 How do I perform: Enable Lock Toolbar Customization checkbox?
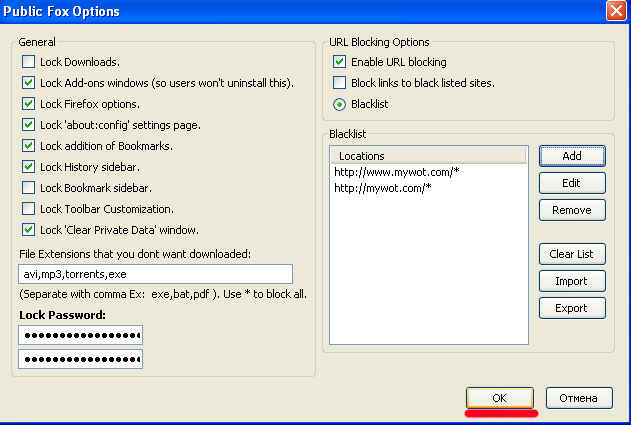[x=28, y=209]
